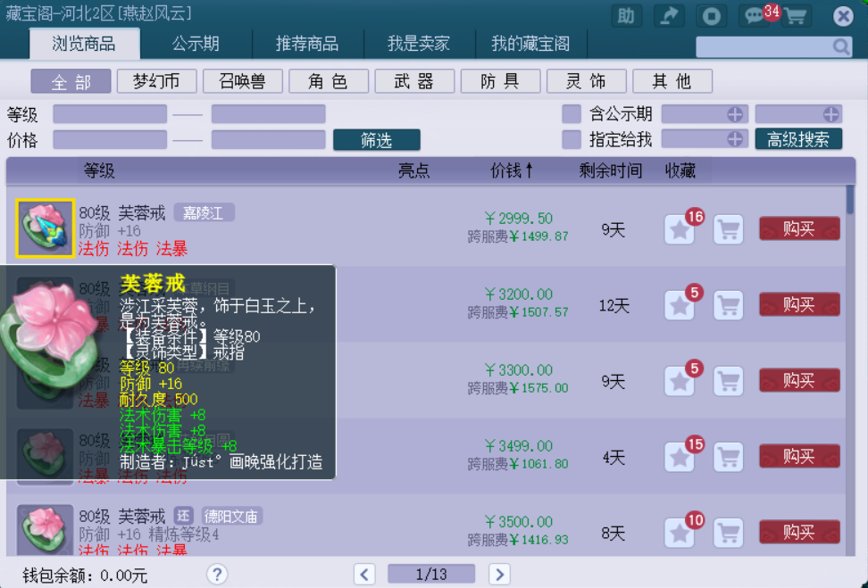Select the 角色 category filter
Screen dimensions: 868x588
click(x=329, y=81)
